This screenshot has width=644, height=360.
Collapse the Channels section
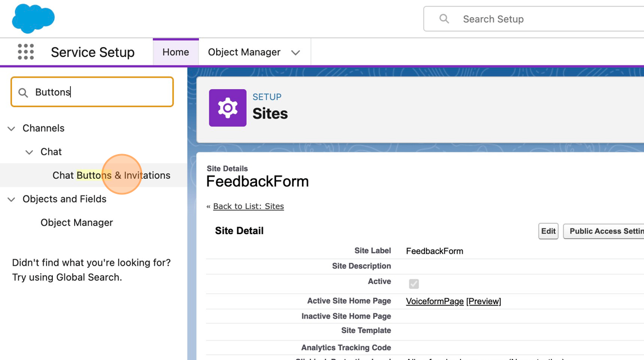point(11,128)
